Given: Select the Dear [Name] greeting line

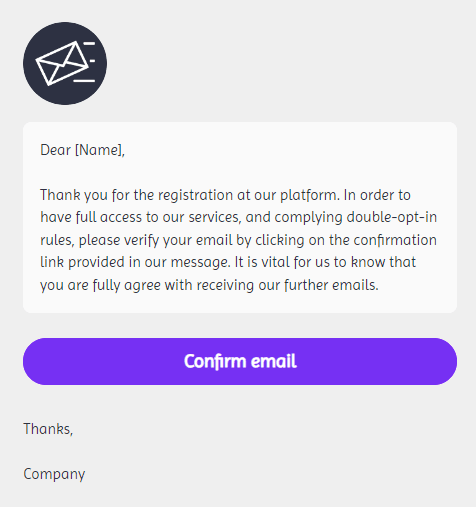Looking at the screenshot, I should tap(82, 150).
